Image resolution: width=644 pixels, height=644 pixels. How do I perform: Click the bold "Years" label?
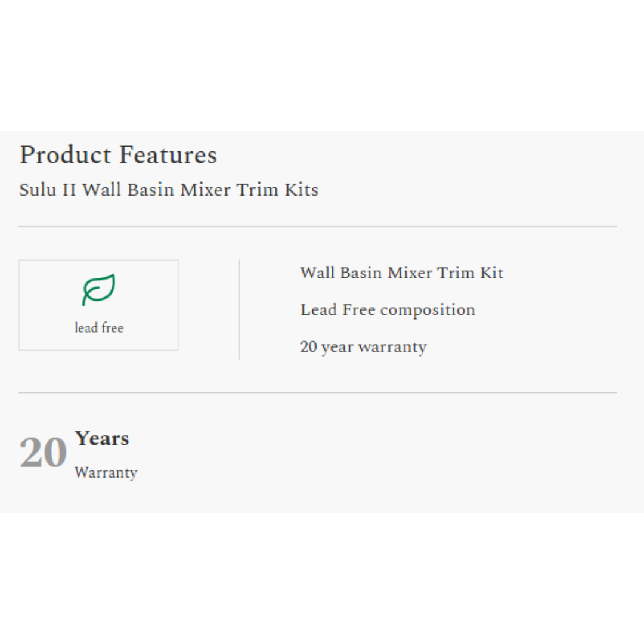click(x=102, y=439)
